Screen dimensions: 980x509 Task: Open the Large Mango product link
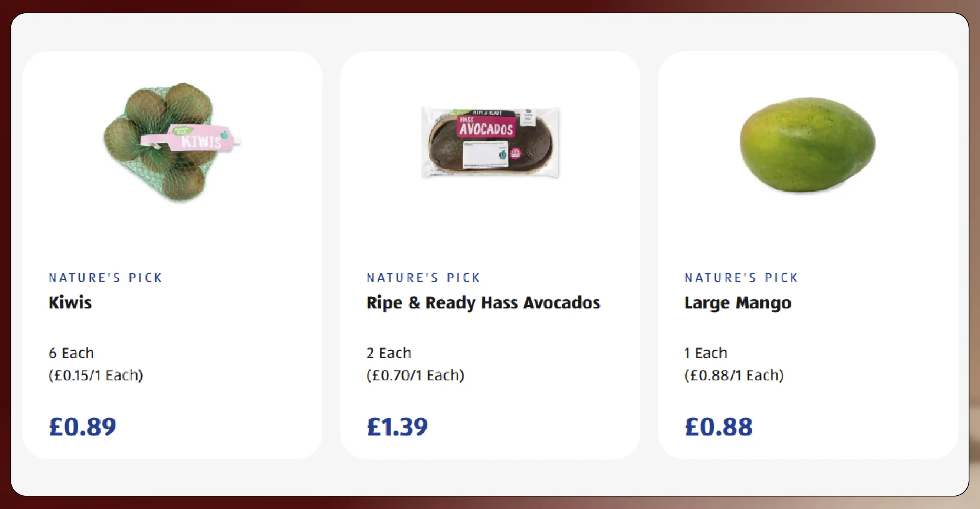(x=738, y=303)
